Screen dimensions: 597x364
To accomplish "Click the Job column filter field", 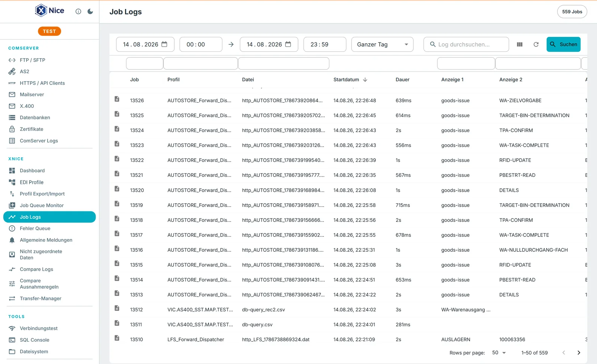I will [145, 63].
